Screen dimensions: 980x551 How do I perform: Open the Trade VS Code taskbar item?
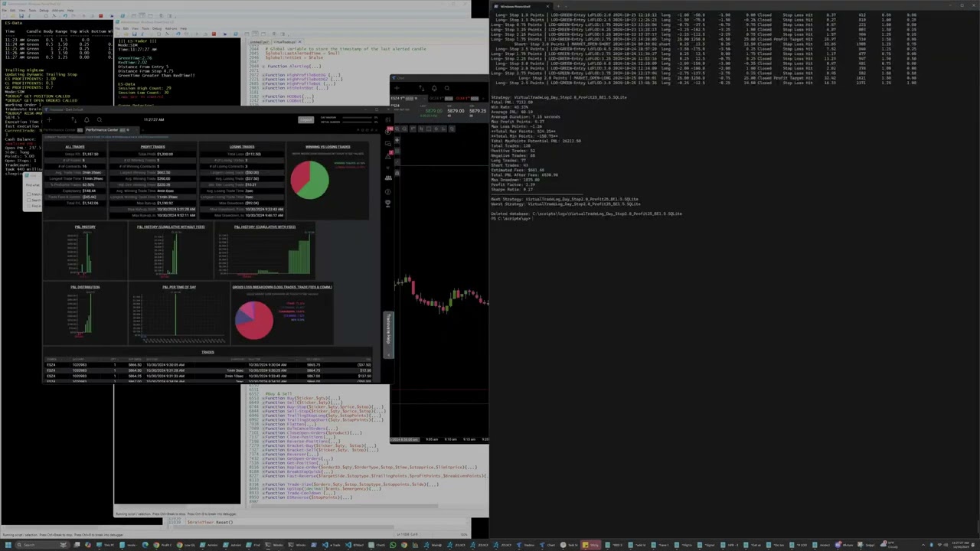(331, 545)
